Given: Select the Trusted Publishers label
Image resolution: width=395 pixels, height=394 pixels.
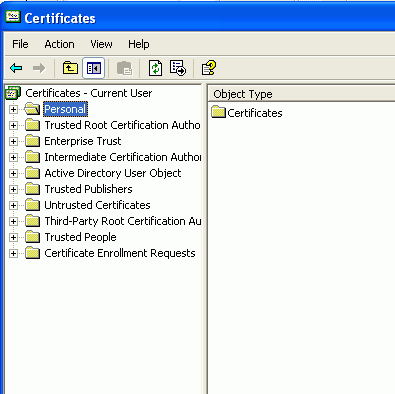Looking at the screenshot, I should [x=88, y=189].
